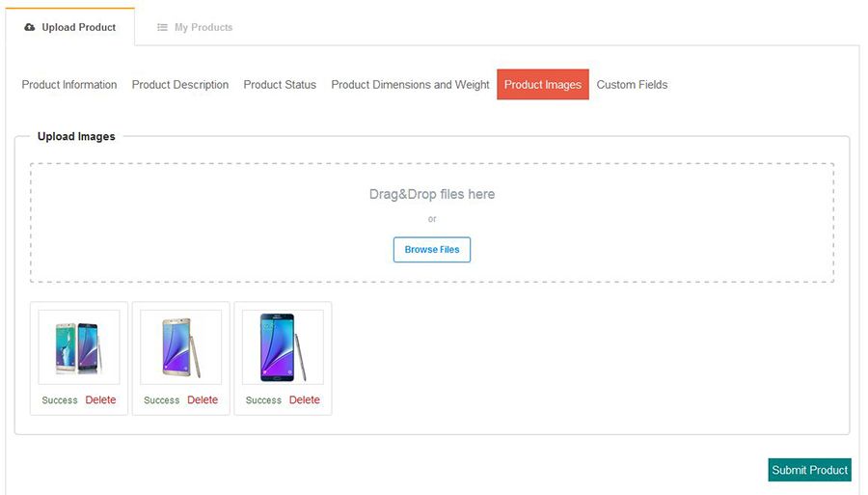This screenshot has width=868, height=495.
Task: Go to Product Information section
Action: point(69,85)
